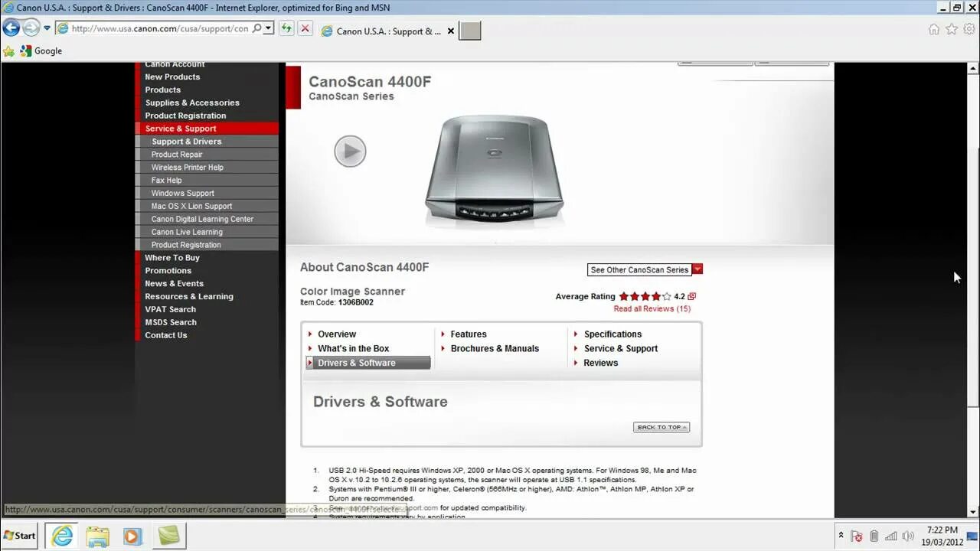Select the Drivers & Software tab
Screen dimensions: 980x551
tap(368, 363)
